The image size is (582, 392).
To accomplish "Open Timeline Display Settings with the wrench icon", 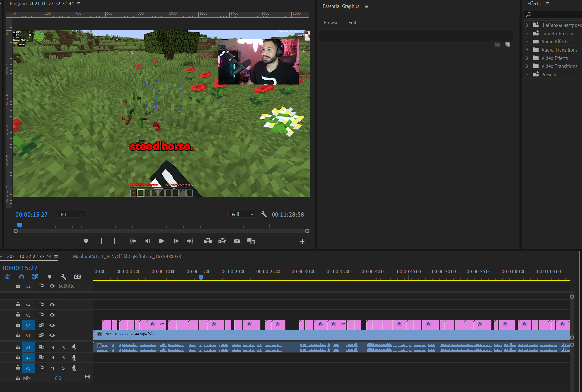I will pyautogui.click(x=64, y=277).
